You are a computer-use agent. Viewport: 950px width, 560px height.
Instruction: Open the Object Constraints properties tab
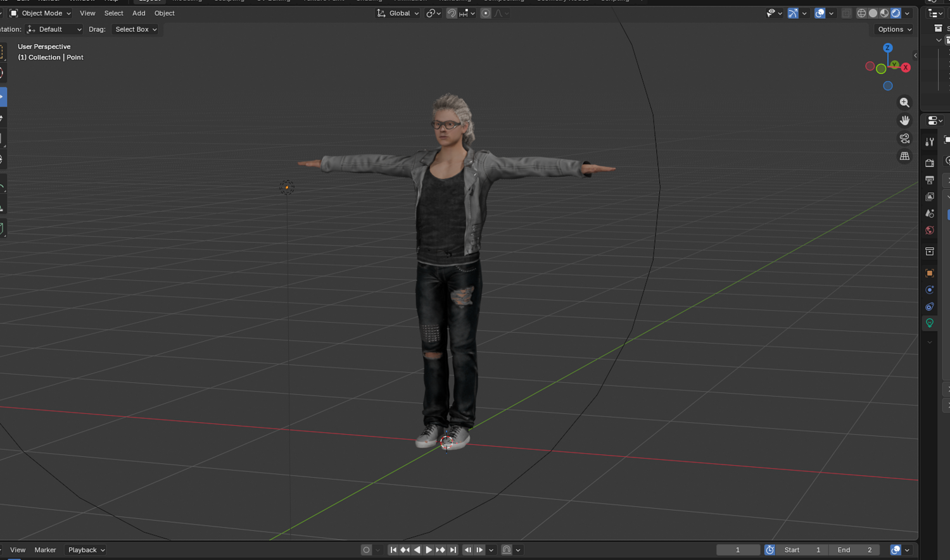click(930, 307)
